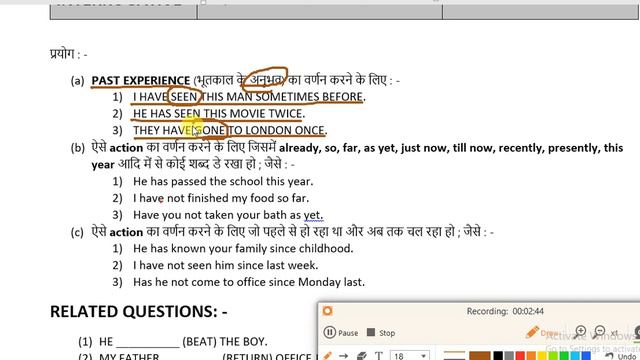Click the Undo button in recorder
The image size is (640, 360).
click(620, 356)
